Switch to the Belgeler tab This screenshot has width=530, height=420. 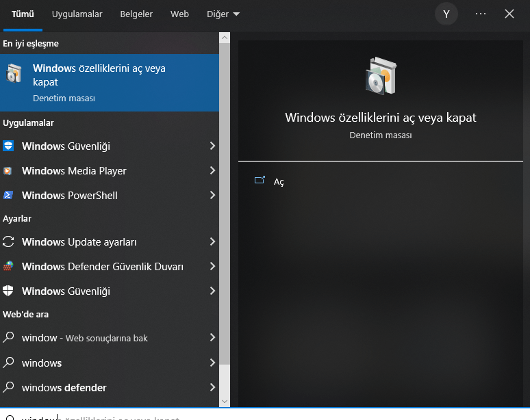click(x=136, y=14)
